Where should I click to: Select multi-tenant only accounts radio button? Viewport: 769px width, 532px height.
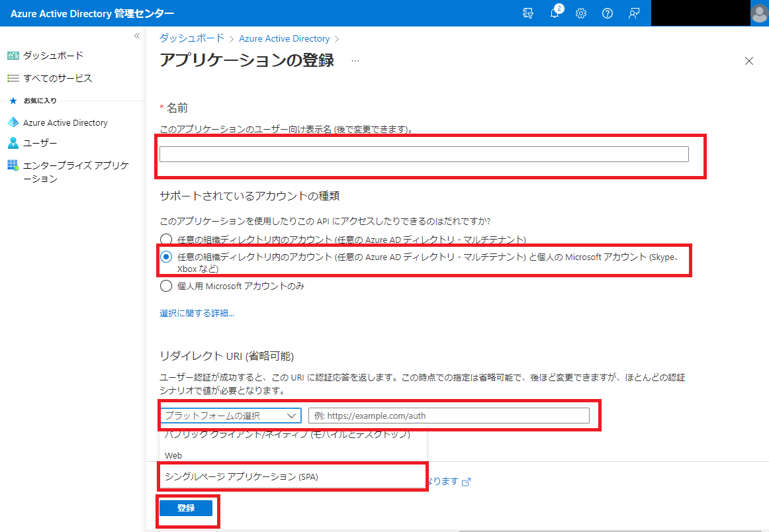click(165, 240)
